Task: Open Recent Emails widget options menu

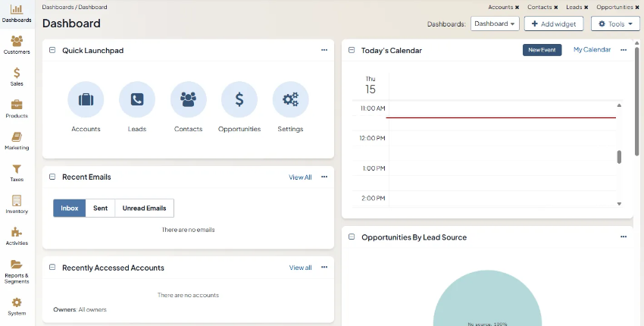Action: coord(324,177)
